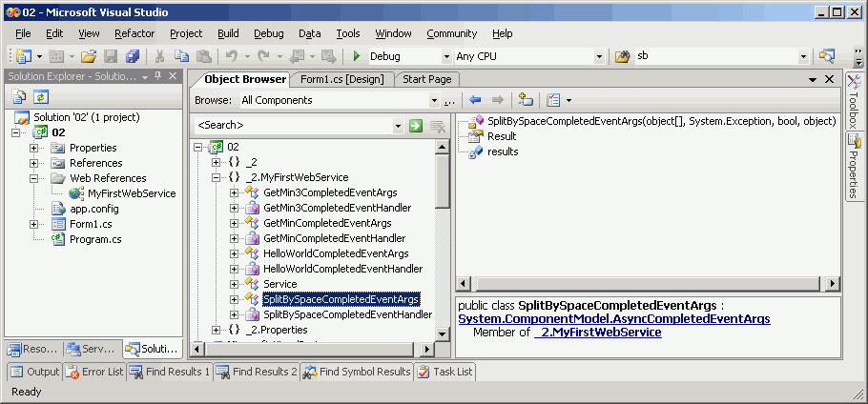Switch to Form1.cs [Design] tab
868x404 pixels.
(342, 79)
